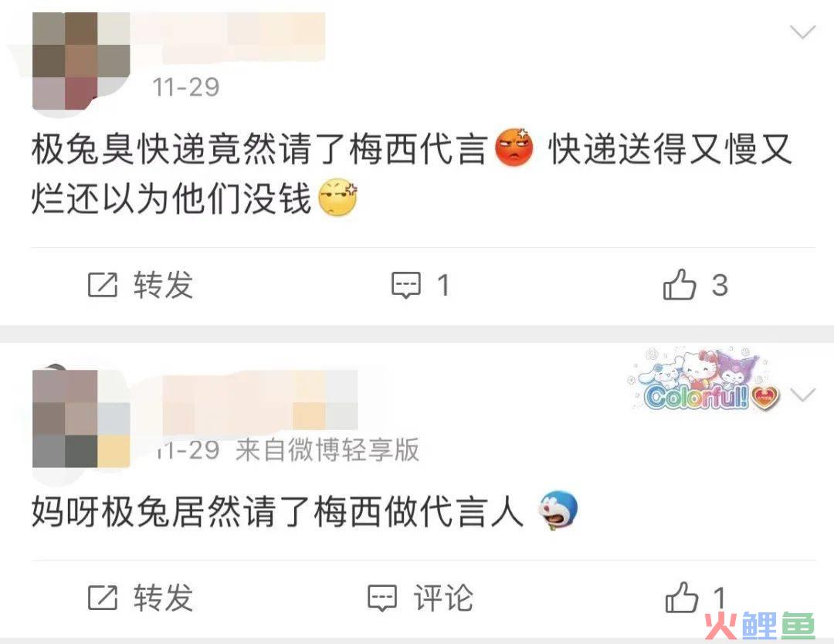Click the repost icon on first post
The height and width of the screenshot is (644, 834).
coord(102,284)
